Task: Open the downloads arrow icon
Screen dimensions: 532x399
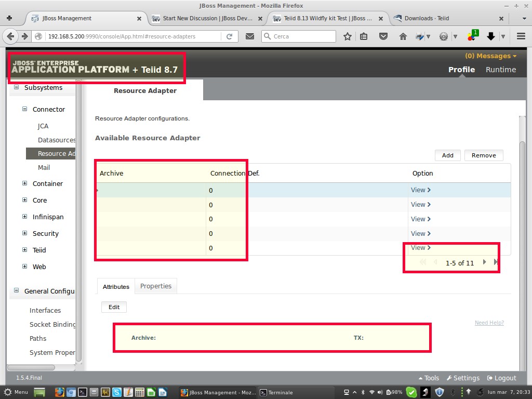Action: tap(490, 36)
